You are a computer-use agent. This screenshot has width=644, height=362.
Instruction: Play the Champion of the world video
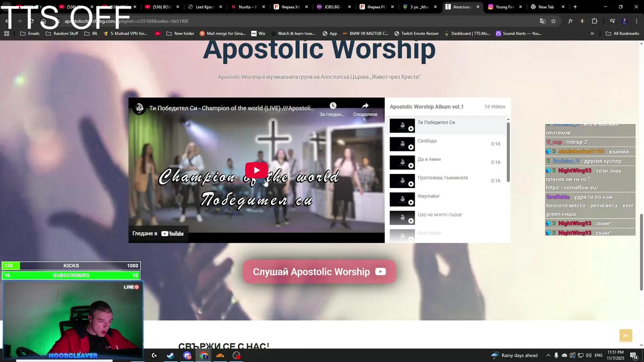pos(257,170)
